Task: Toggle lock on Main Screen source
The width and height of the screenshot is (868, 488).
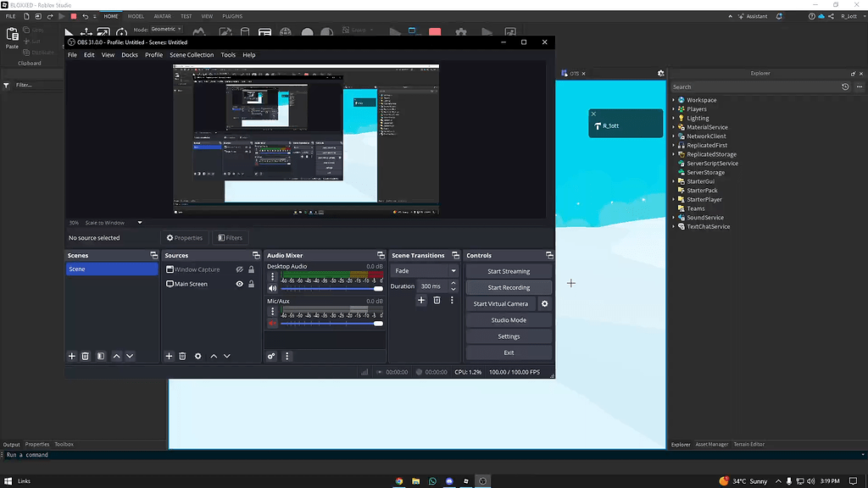Action: [x=251, y=284]
